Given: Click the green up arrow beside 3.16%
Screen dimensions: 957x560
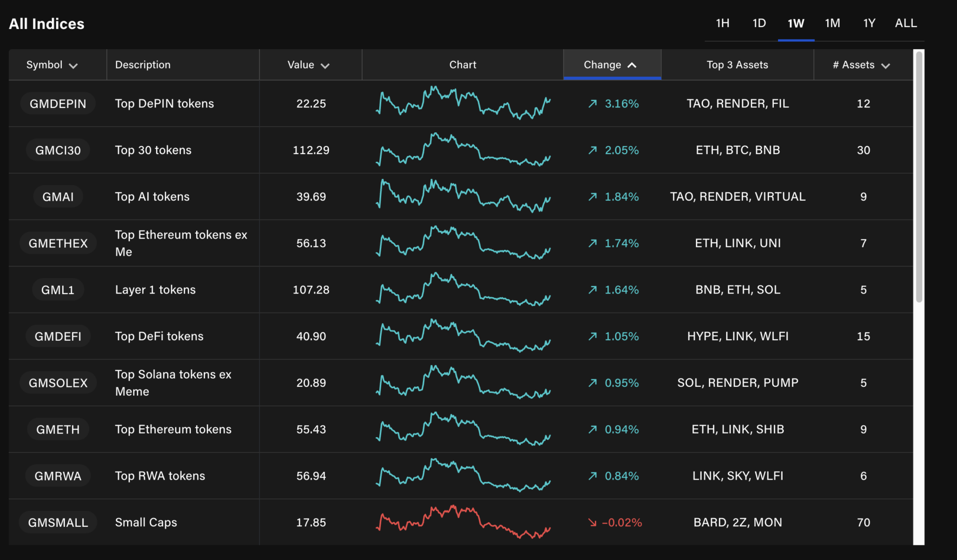Looking at the screenshot, I should pos(591,103).
